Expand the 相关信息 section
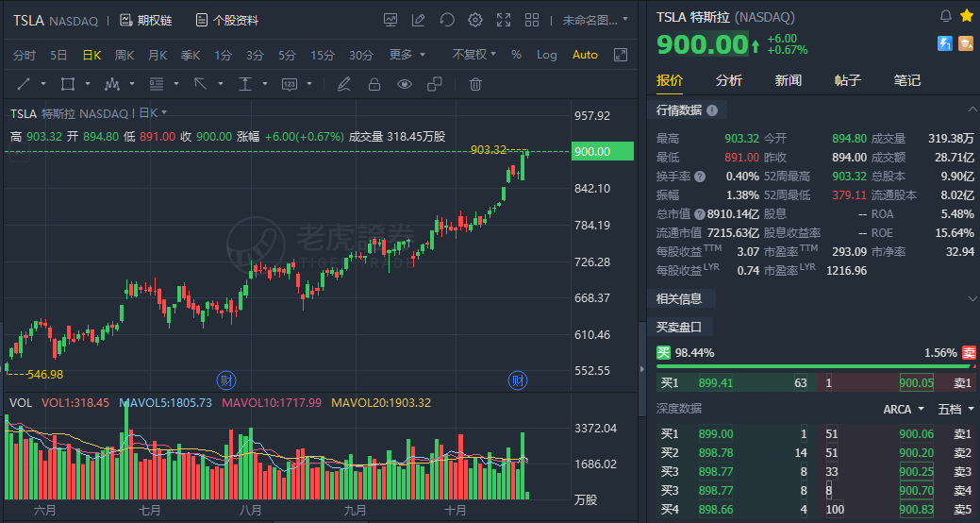This screenshot has width=980, height=523. [972, 299]
